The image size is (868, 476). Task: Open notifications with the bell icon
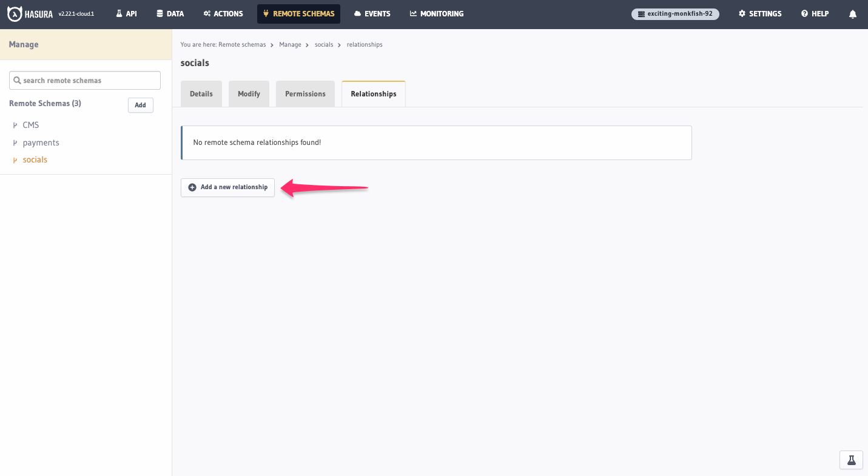(x=853, y=13)
